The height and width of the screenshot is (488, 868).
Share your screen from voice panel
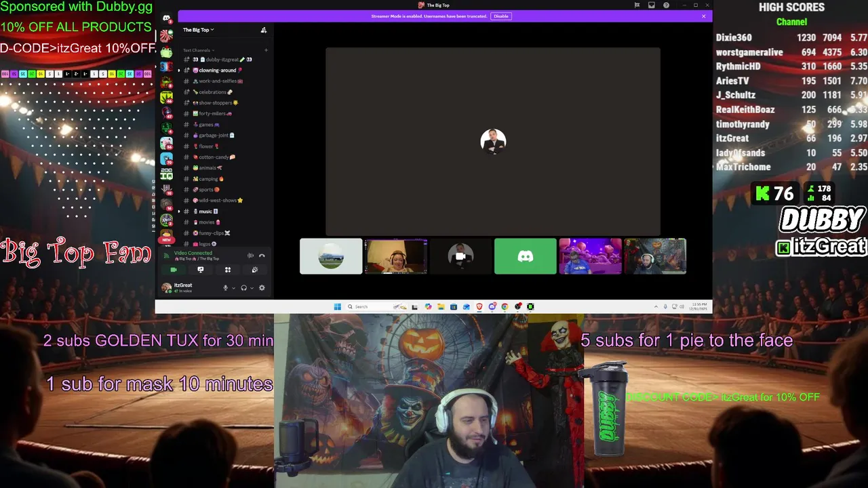click(x=201, y=270)
